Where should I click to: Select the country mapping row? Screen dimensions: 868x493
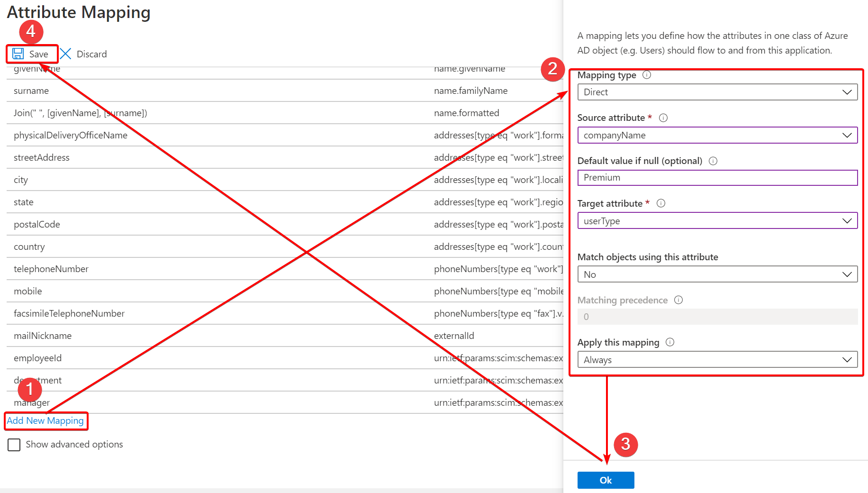click(285, 246)
